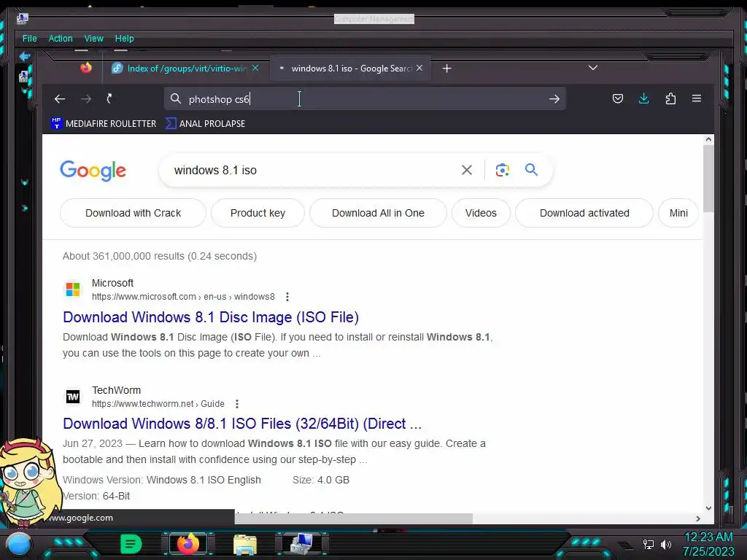The image size is (747, 560).
Task: Open File Explorer from taskbar
Action: coord(245,544)
